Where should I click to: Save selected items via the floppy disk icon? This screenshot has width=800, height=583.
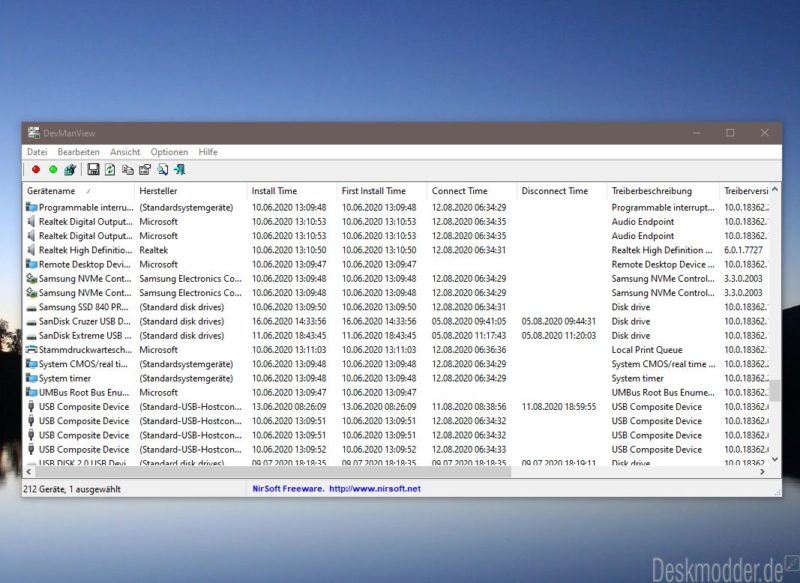(93, 167)
